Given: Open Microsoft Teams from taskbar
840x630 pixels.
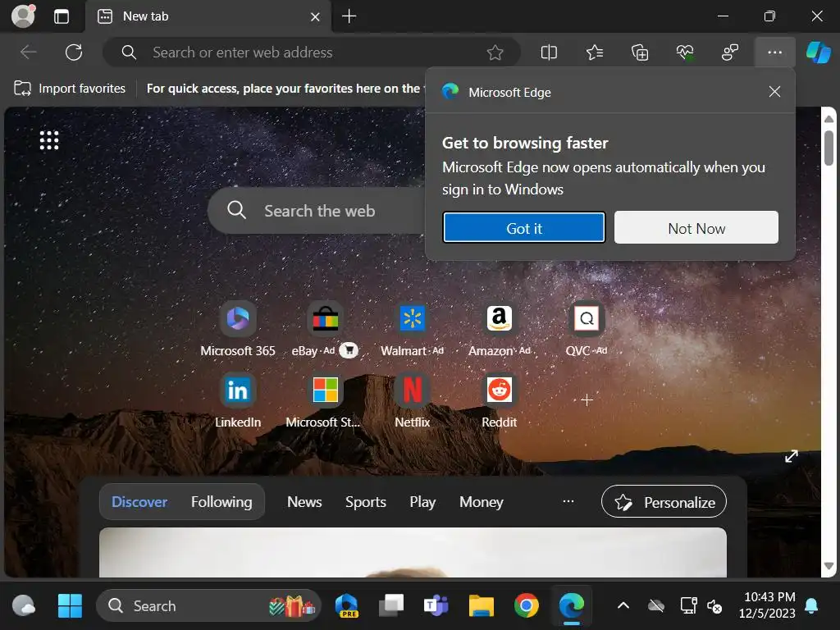Looking at the screenshot, I should (436, 606).
